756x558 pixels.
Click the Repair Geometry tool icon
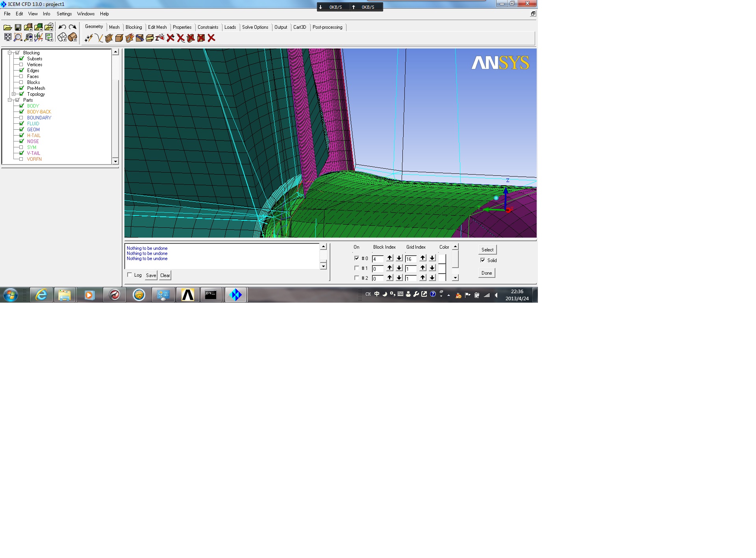(x=139, y=38)
